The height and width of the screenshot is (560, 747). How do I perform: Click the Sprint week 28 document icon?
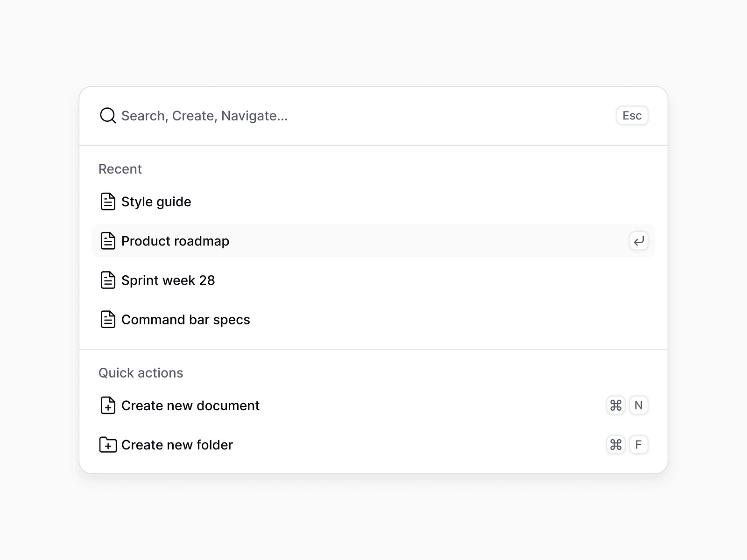(x=108, y=280)
